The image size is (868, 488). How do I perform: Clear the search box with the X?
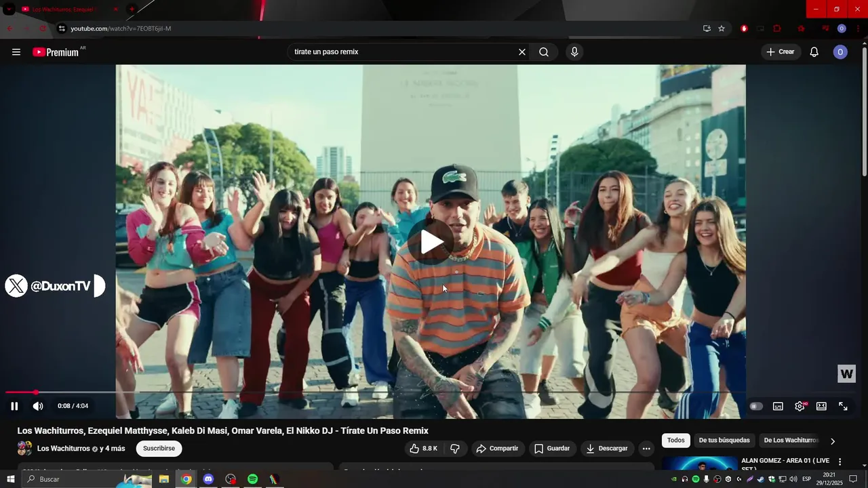point(522,52)
